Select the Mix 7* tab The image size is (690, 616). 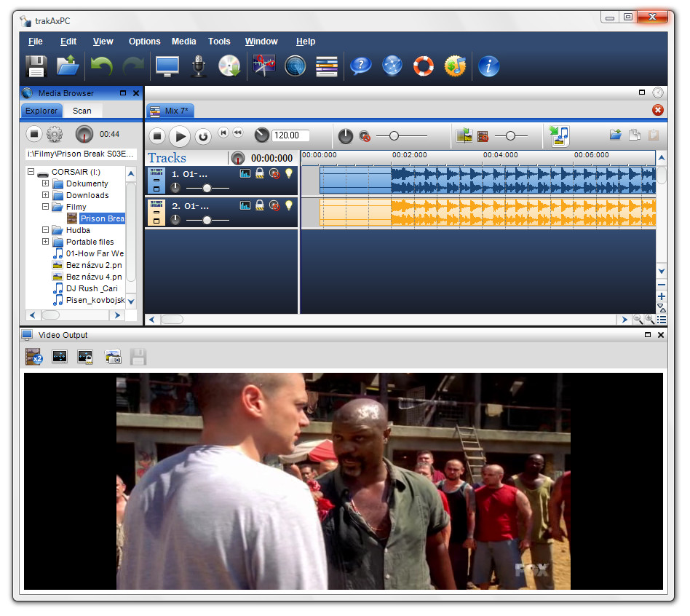[x=170, y=111]
